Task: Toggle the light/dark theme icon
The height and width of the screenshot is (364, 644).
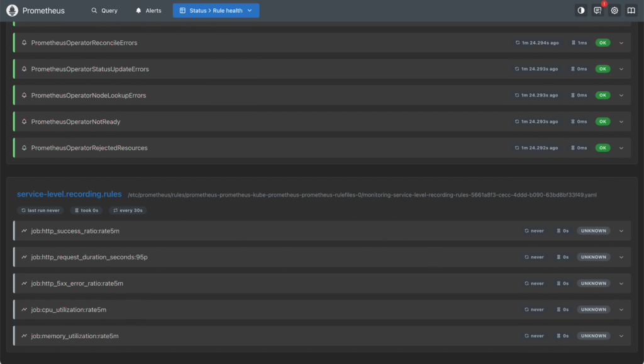Action: pyautogui.click(x=580, y=11)
